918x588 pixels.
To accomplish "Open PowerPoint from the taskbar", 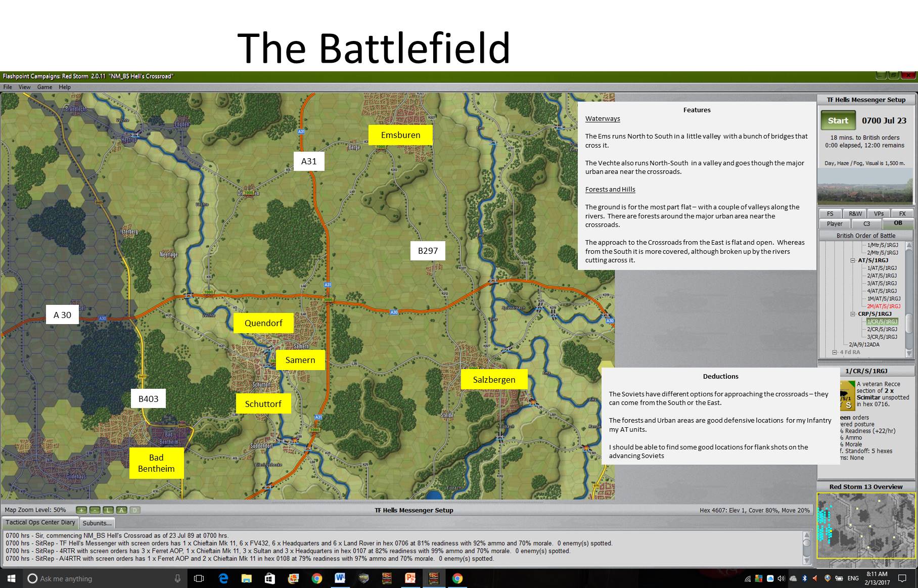I will pos(410,578).
